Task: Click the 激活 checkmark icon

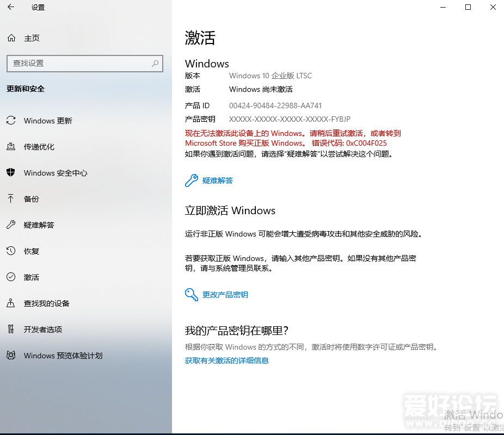Action: click(11, 277)
